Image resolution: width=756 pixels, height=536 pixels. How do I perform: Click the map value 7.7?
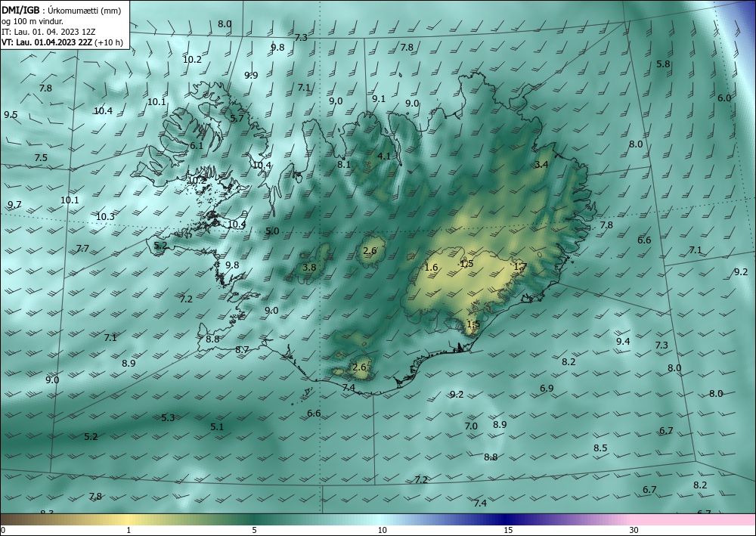coord(82,249)
